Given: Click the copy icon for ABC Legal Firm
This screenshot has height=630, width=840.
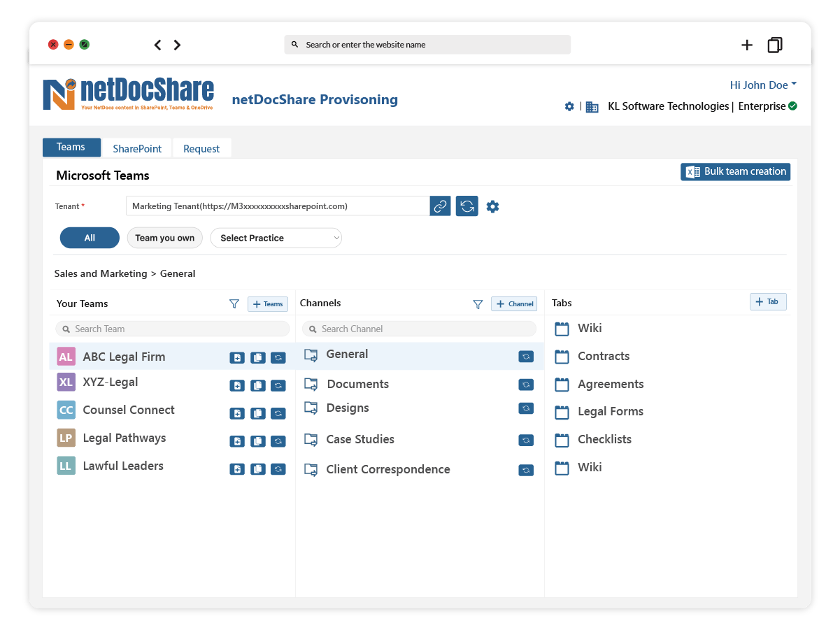Looking at the screenshot, I should 258,358.
